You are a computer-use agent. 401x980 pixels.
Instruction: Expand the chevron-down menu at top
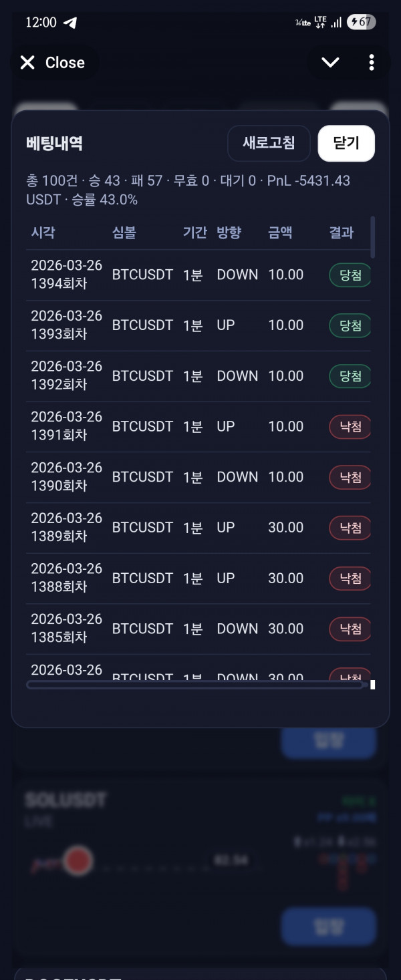point(330,63)
